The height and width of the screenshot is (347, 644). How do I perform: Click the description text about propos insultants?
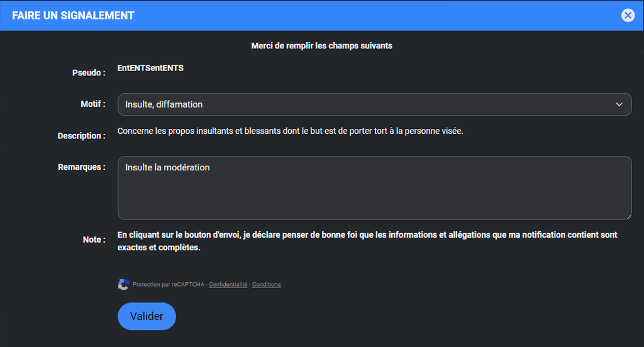click(x=290, y=131)
